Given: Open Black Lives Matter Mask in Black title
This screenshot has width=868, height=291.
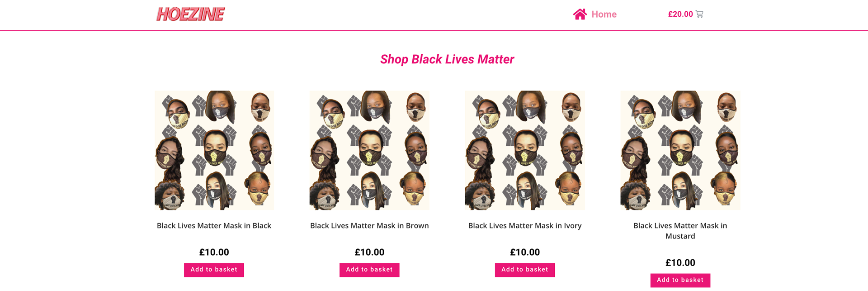Looking at the screenshot, I should pyautogui.click(x=214, y=226).
